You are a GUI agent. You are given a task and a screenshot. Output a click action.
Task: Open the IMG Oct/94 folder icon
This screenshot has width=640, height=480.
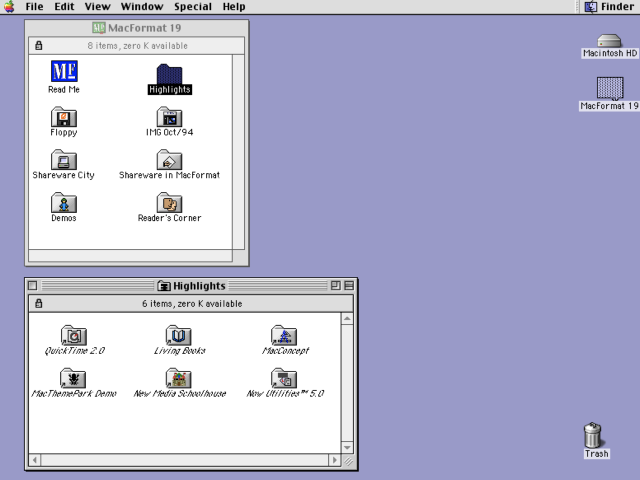coord(169,117)
